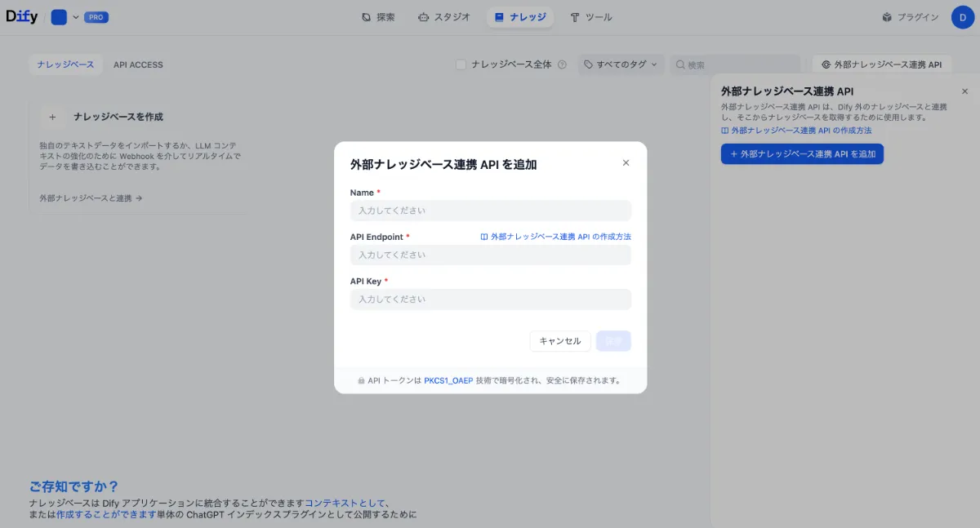Click the Dify logo

21,17
